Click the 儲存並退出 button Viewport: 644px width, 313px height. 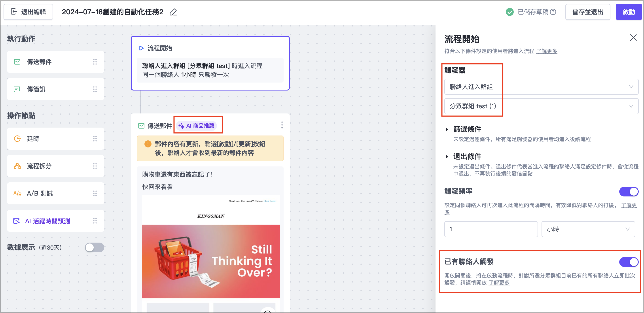(587, 12)
